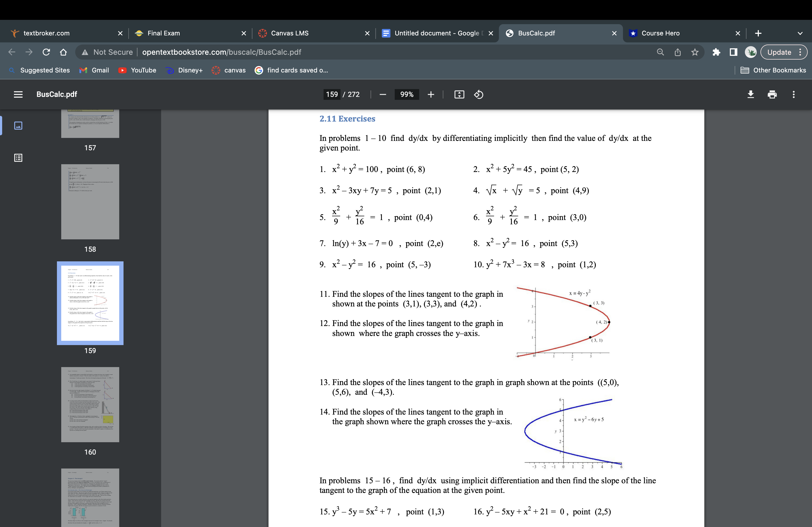Select the document outline icon in sidebar
812x527 pixels.
(x=18, y=158)
